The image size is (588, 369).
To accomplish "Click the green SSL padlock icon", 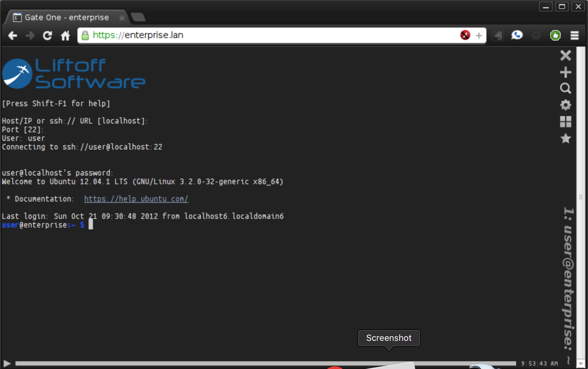I will click(85, 36).
